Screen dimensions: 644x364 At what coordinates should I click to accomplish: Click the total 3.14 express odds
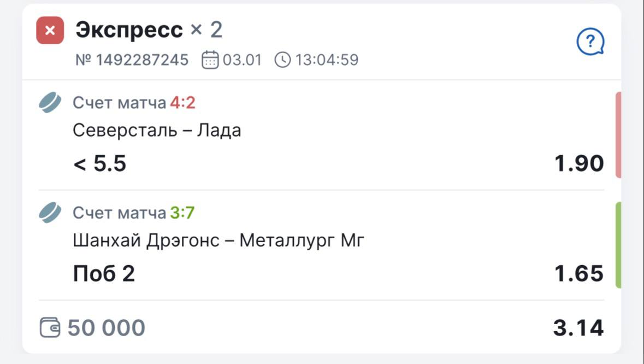click(x=578, y=328)
